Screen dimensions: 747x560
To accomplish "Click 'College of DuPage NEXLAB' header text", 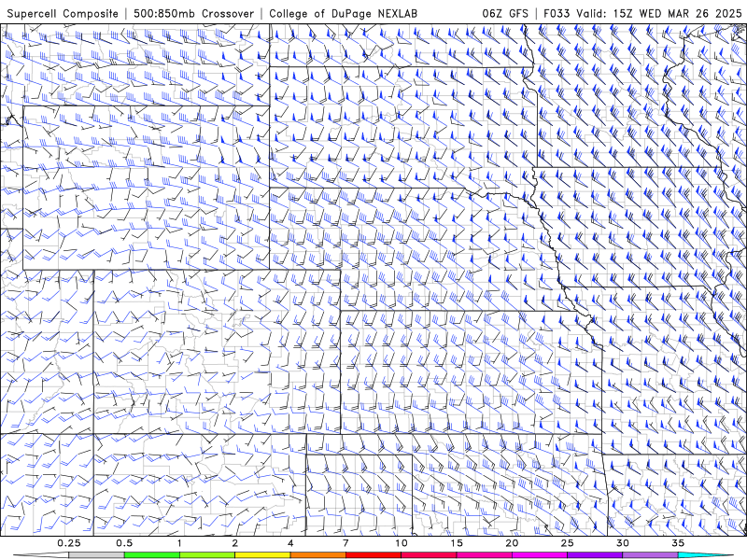I will pos(343,14).
